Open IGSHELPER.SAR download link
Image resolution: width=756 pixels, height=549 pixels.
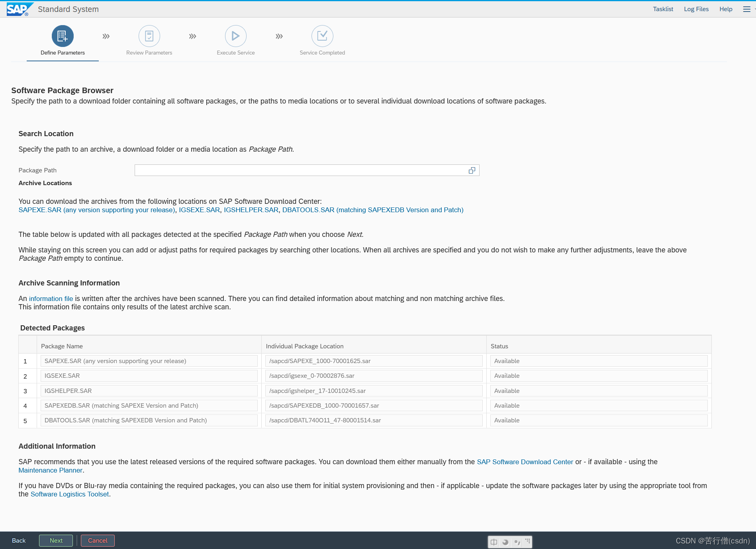pyautogui.click(x=251, y=210)
